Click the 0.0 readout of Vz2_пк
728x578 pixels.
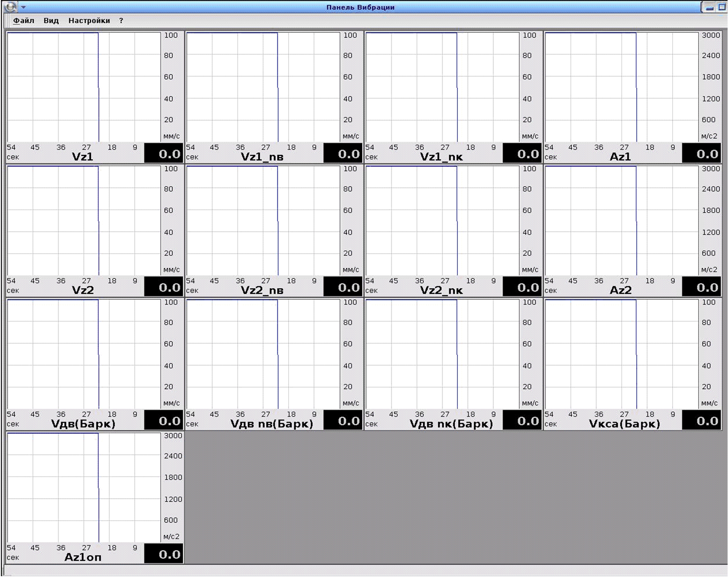click(x=522, y=287)
